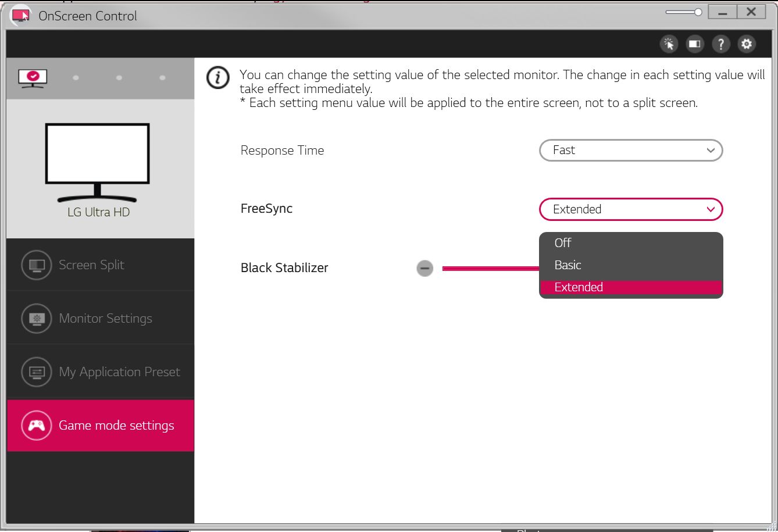Decrease Black Stabilizer with minus button

pyautogui.click(x=425, y=268)
